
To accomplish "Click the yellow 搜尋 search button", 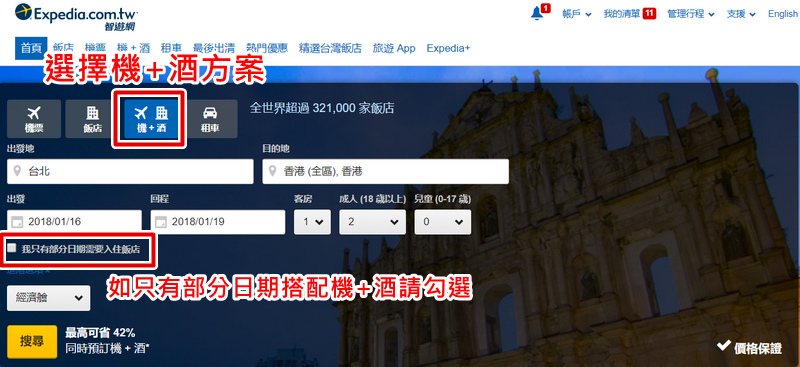I will click(32, 342).
